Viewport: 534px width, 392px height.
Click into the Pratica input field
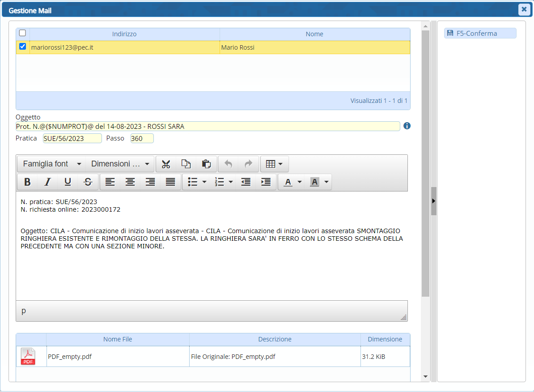tap(72, 139)
